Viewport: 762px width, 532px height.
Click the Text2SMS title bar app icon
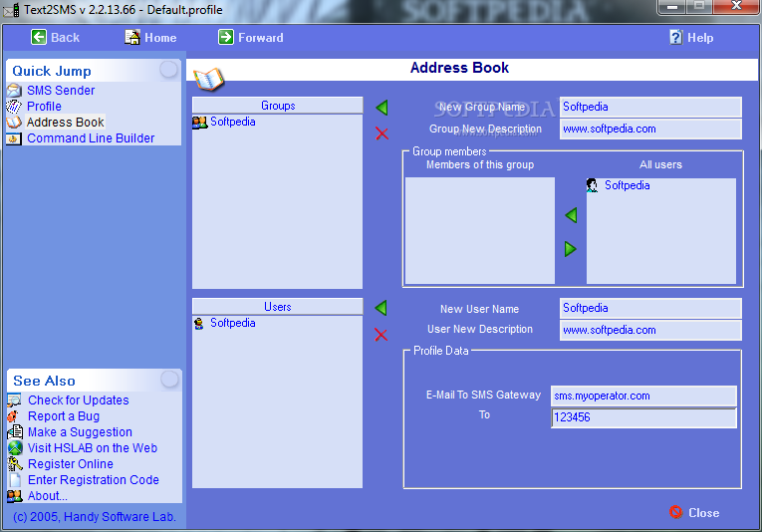pyautogui.click(x=11, y=10)
